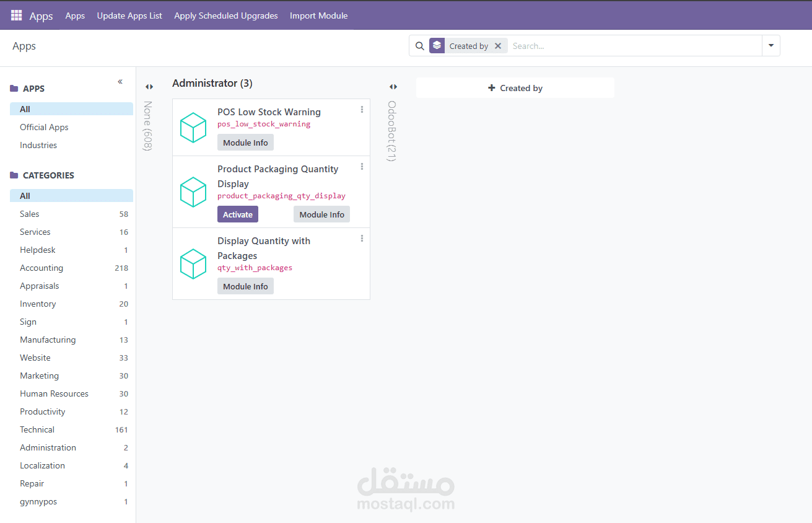Filter by Productivity category
Screen dimensions: 812x523
pos(71,411)
